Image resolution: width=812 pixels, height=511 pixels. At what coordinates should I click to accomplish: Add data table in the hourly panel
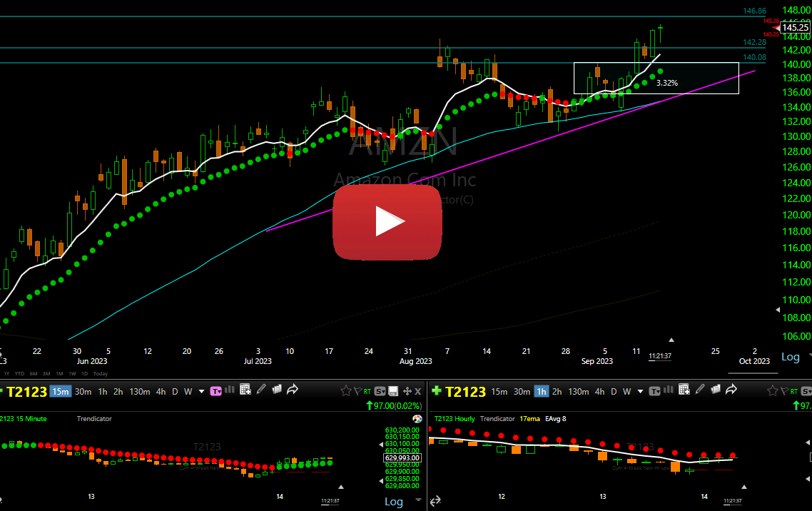[x=684, y=390]
